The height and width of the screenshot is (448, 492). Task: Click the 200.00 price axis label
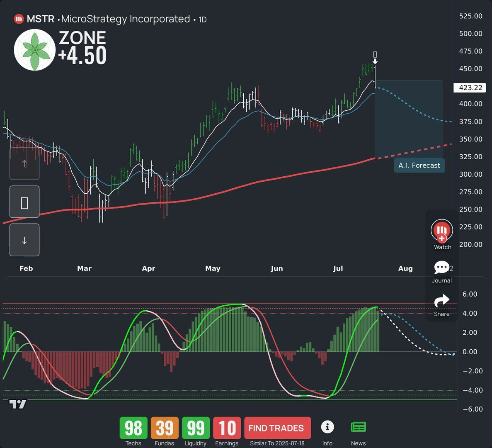[471, 245]
